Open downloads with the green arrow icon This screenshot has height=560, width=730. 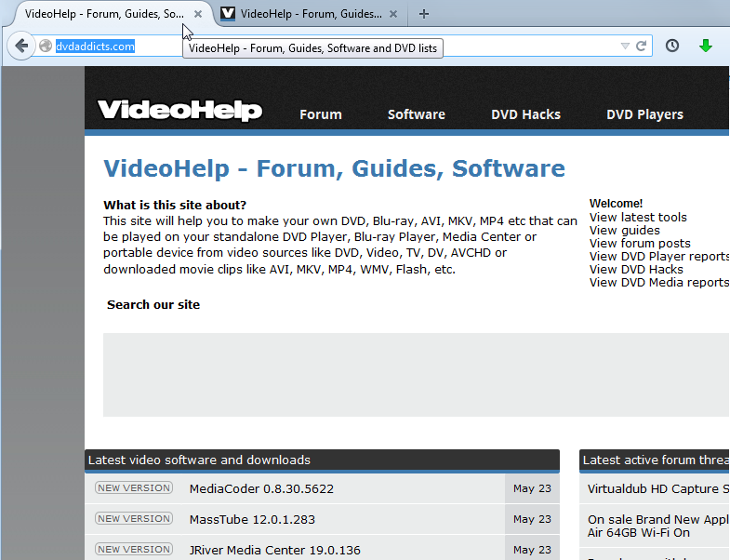coord(706,46)
